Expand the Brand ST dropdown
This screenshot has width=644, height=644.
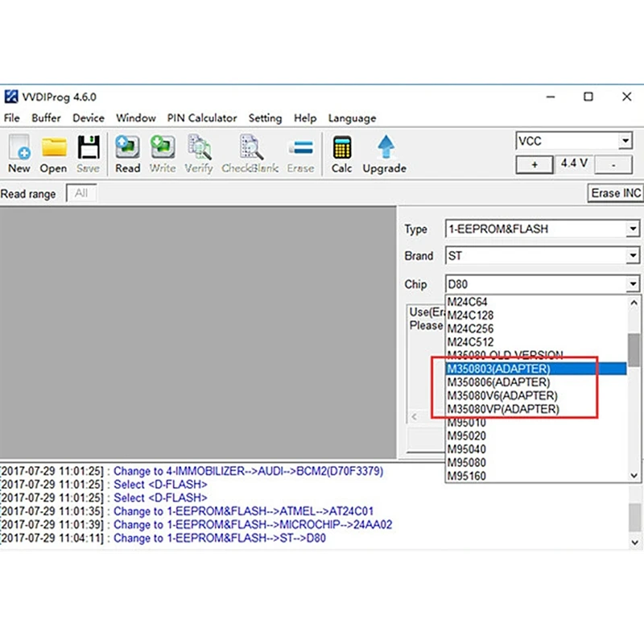[x=633, y=256]
